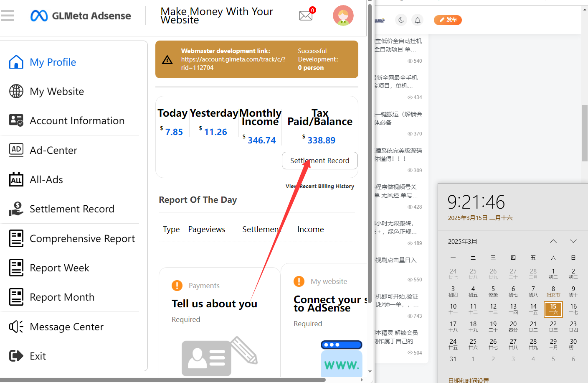The width and height of the screenshot is (588, 383).
Task: Click the Message Center speaker icon
Action: (x=16, y=327)
